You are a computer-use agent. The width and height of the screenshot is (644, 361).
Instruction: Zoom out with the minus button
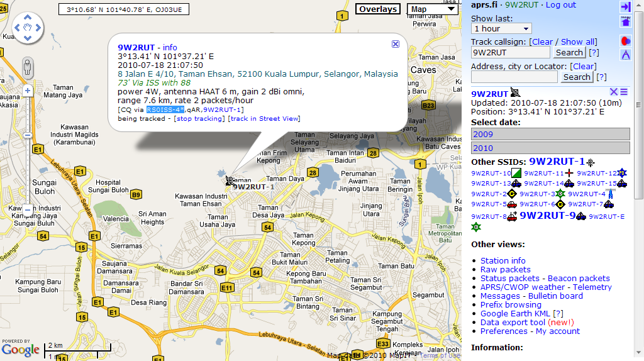point(28,209)
